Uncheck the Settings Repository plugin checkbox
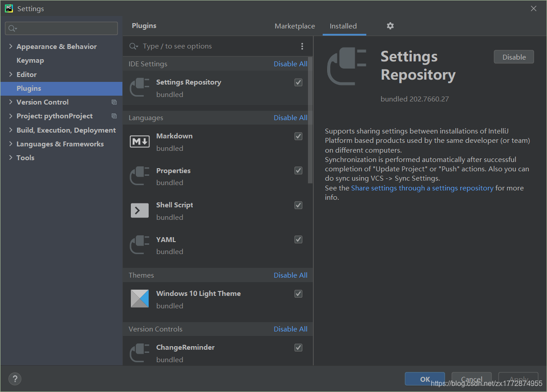This screenshot has height=392, width=547. click(299, 82)
